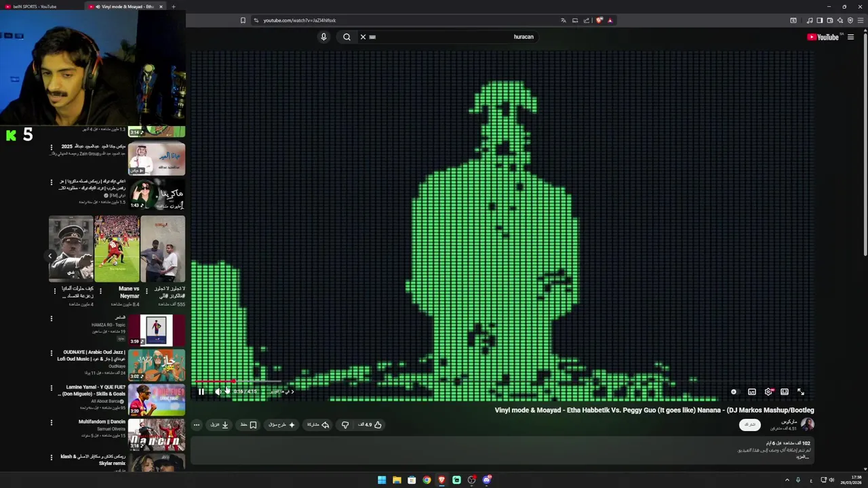Open Brave Rewards triangle icon
The image size is (868, 488).
click(x=610, y=20)
